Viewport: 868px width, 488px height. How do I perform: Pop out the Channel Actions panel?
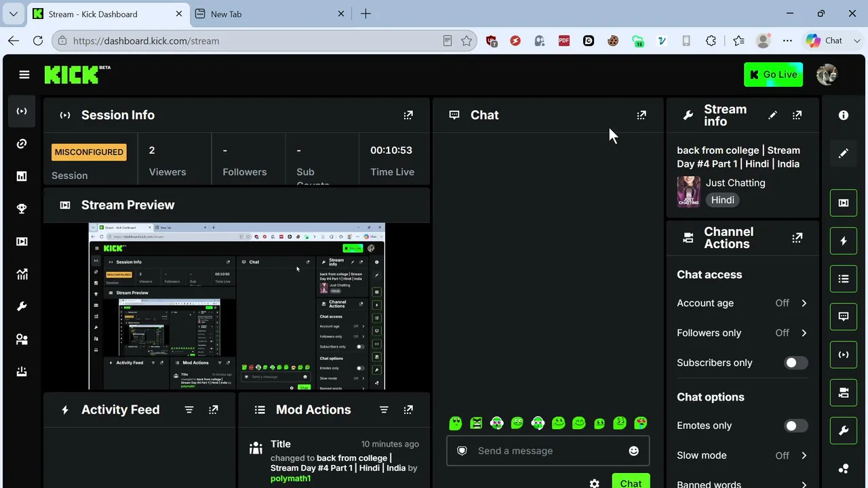pos(797,238)
